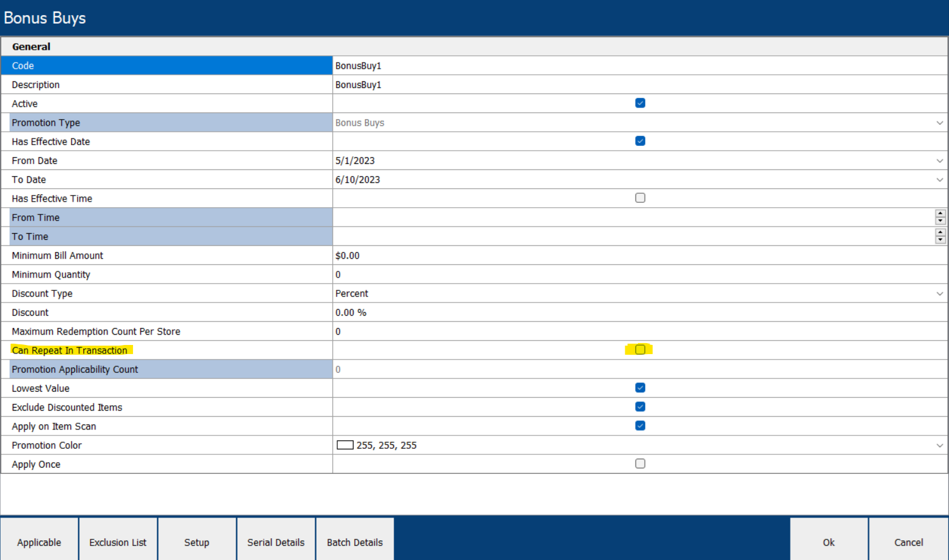The image size is (949, 560).
Task: Open the Applicable tab
Action: pyautogui.click(x=39, y=542)
